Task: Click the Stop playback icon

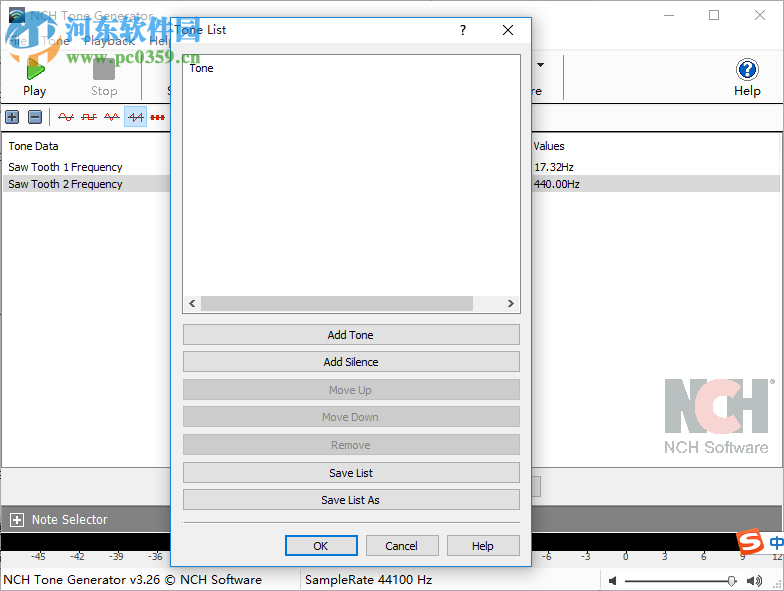Action: click(104, 70)
